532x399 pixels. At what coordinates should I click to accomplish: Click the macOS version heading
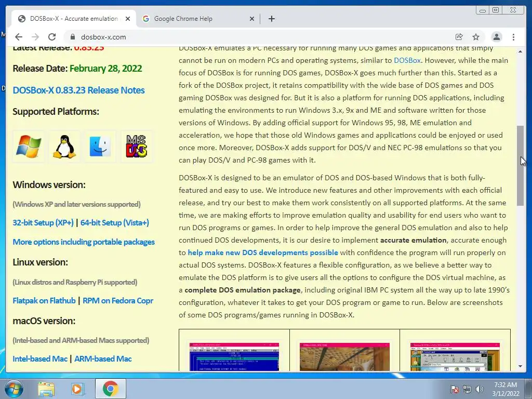[44, 321]
